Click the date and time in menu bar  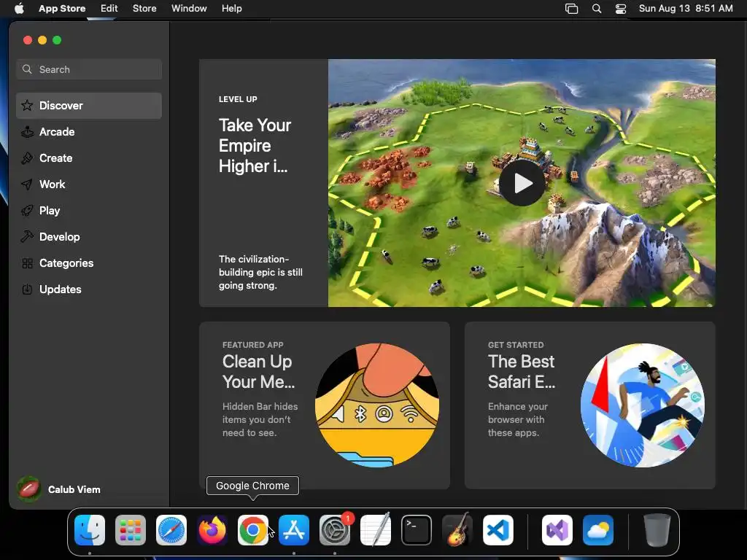coord(686,9)
